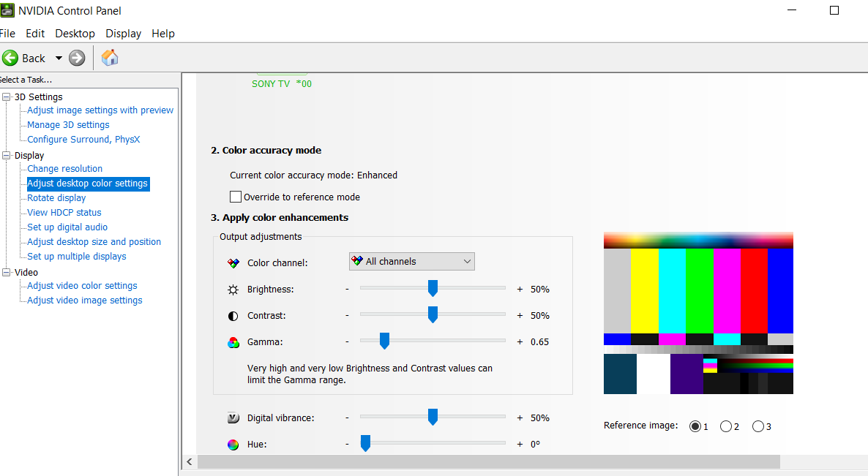The width and height of the screenshot is (868, 476).
Task: Click the Brightness minus sign
Action: tap(347, 289)
